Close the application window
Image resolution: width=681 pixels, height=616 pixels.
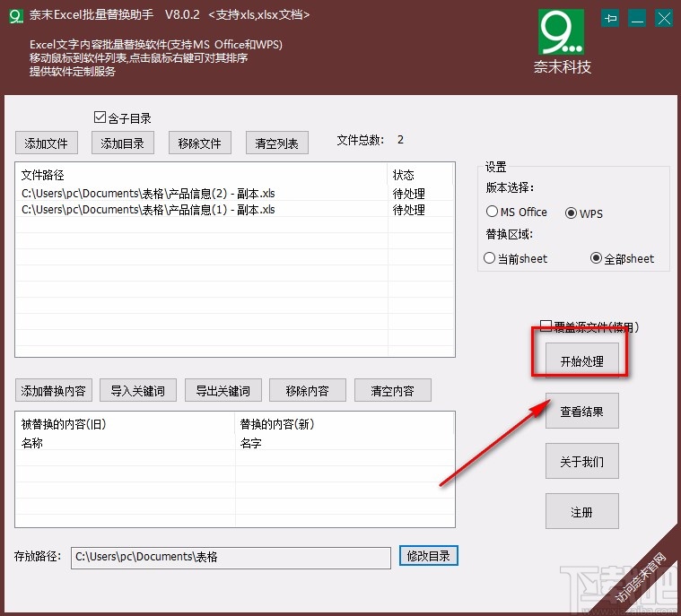point(664,18)
